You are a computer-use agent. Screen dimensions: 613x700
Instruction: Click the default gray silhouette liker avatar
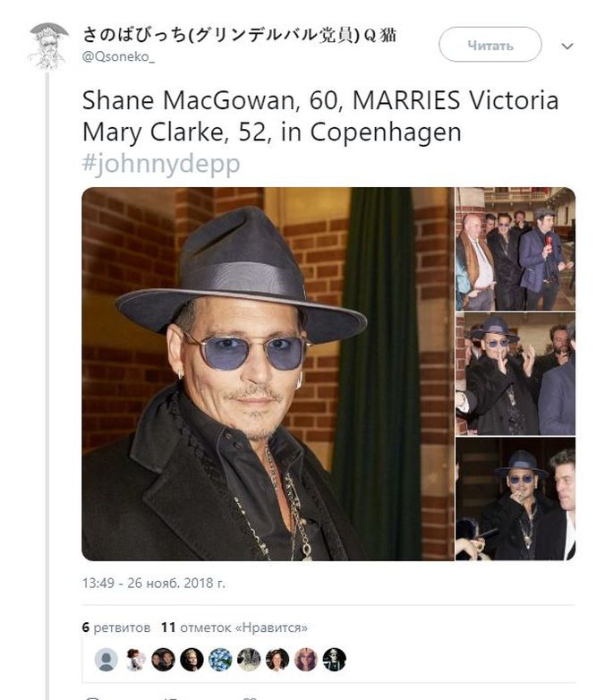tap(106, 660)
